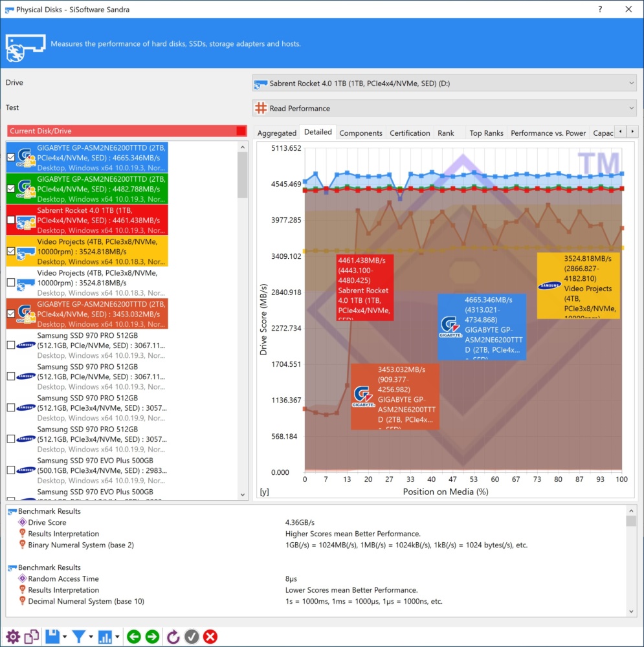
Task: Click the Gigabyte logo in the orange chart tooltip
Action: click(363, 397)
